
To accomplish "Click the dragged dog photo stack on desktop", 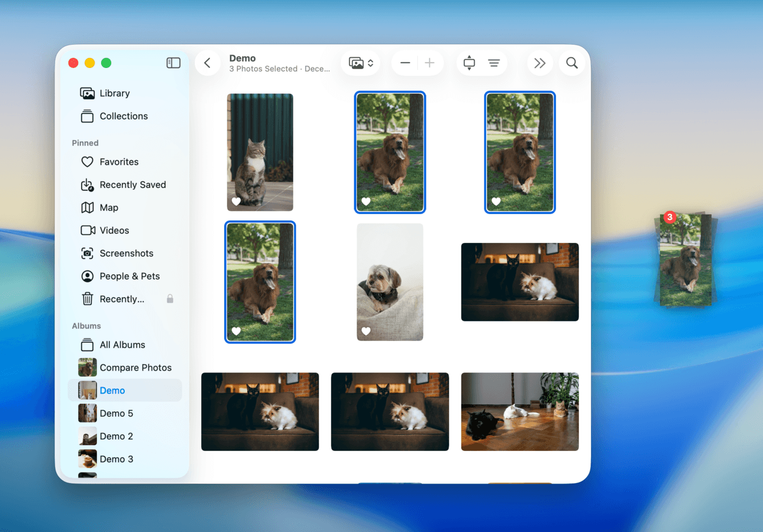I will pos(686,260).
